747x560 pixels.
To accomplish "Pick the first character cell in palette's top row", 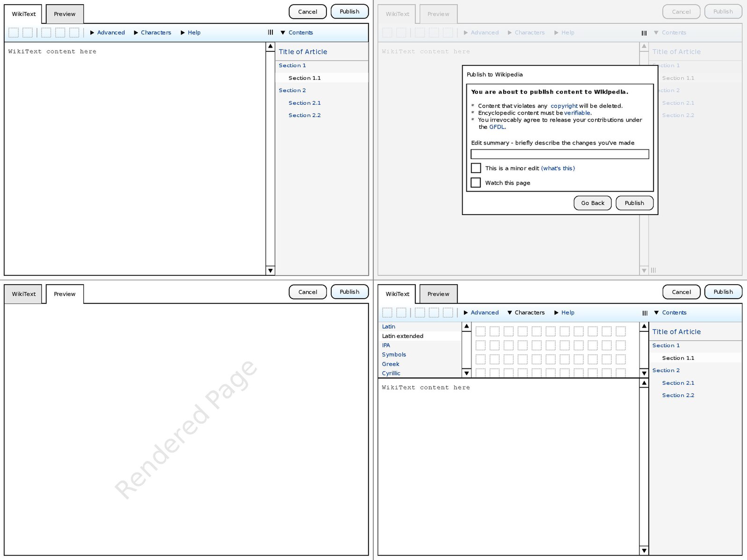I will (480, 331).
